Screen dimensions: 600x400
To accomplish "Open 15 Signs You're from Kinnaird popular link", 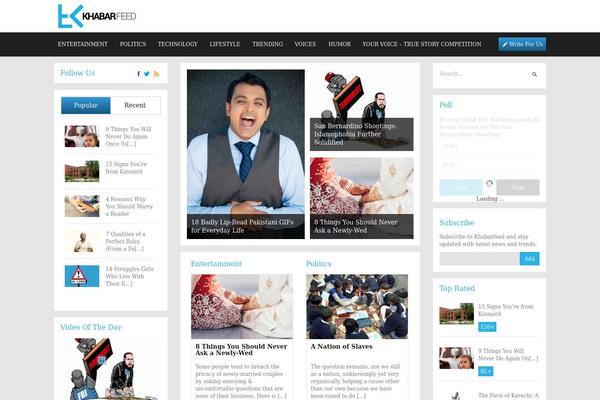I will (126, 168).
